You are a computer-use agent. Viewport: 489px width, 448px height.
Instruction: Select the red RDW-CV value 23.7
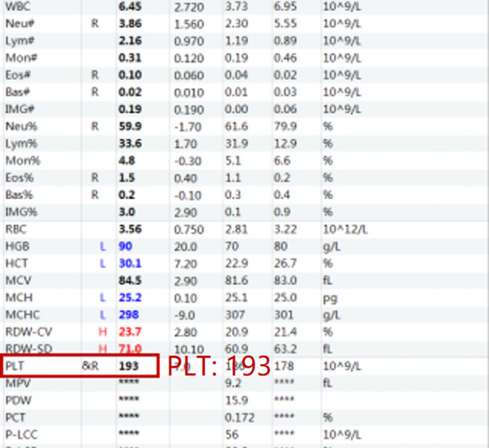[x=130, y=332]
